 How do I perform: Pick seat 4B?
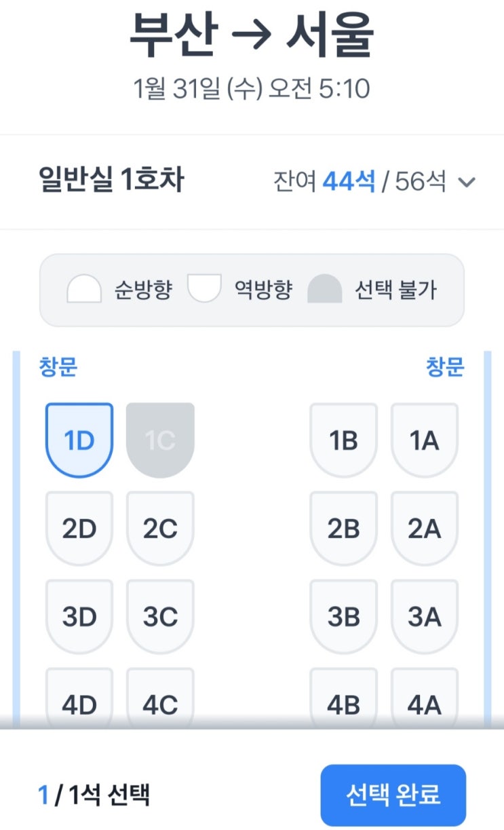(x=343, y=702)
